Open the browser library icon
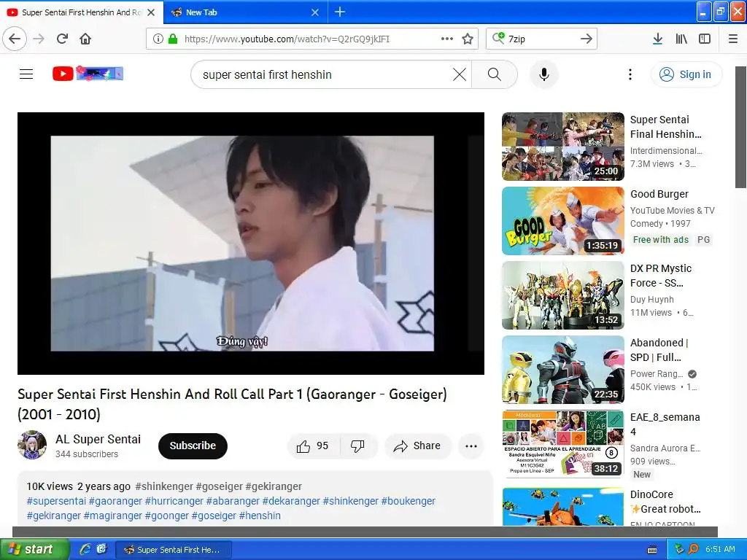The height and width of the screenshot is (560, 747). pyautogui.click(x=681, y=39)
